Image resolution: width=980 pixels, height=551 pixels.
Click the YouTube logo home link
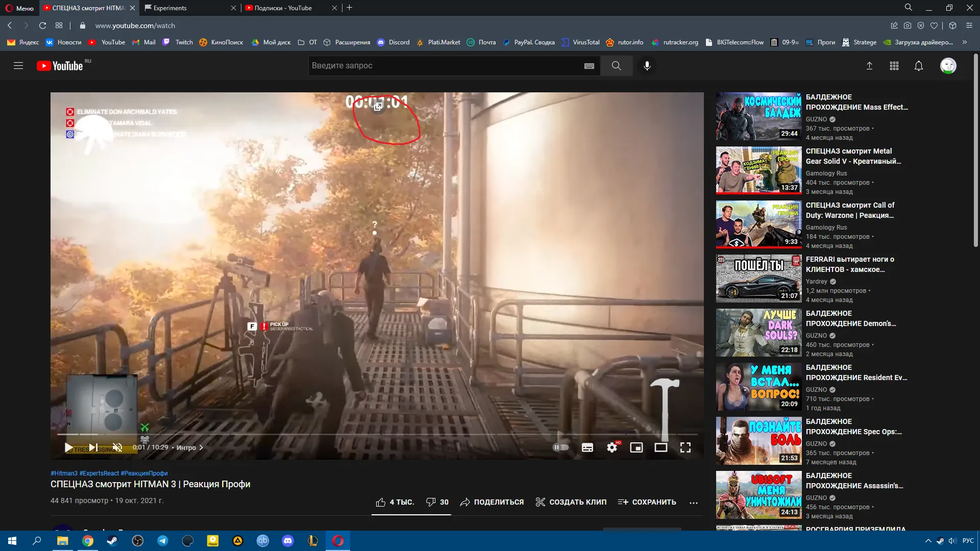coord(60,66)
